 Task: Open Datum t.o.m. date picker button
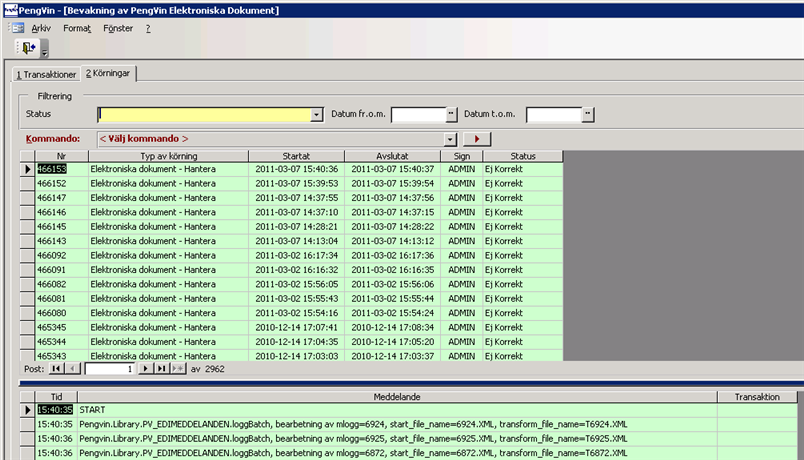click(x=588, y=115)
